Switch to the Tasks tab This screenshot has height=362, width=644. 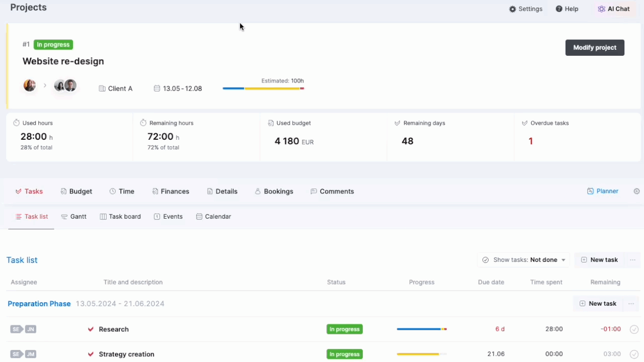pos(29,192)
